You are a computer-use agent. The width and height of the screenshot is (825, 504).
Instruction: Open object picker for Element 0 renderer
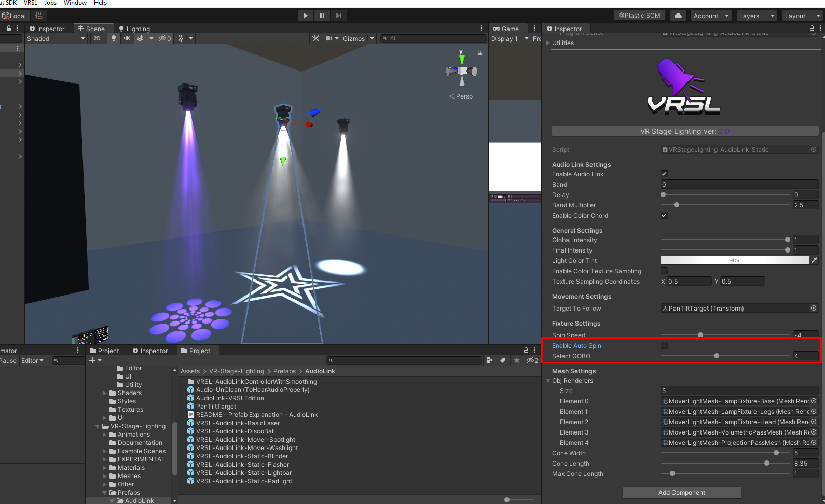pyautogui.click(x=814, y=401)
